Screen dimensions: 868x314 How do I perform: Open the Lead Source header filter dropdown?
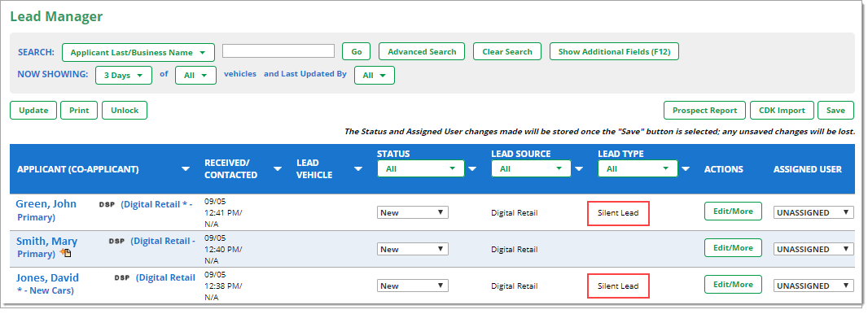[x=531, y=168]
